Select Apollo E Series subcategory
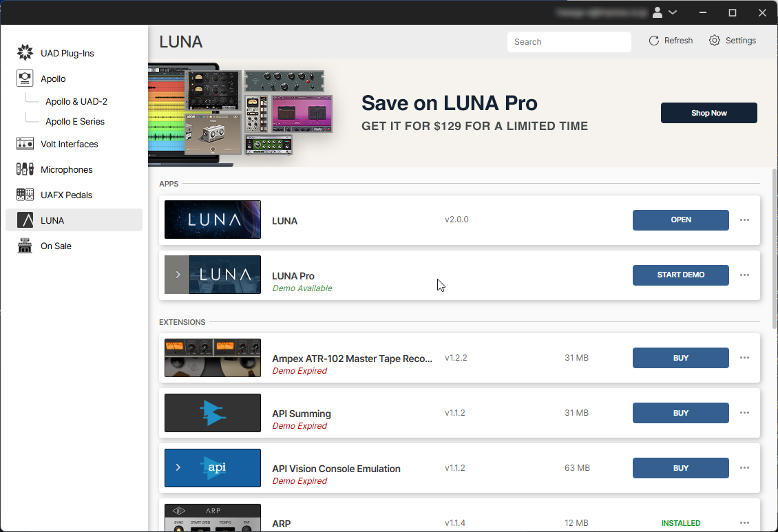This screenshot has width=778, height=532. point(75,122)
